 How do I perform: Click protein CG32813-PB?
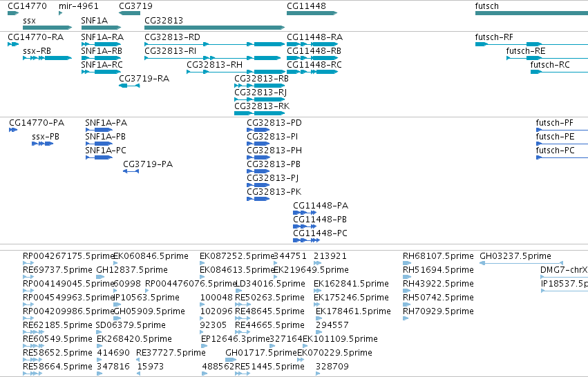[258, 172]
